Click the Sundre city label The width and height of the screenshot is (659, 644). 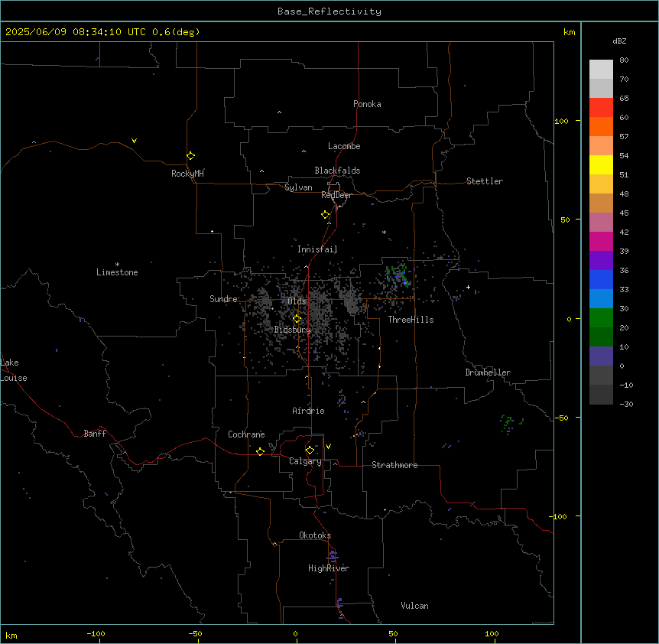click(x=223, y=299)
